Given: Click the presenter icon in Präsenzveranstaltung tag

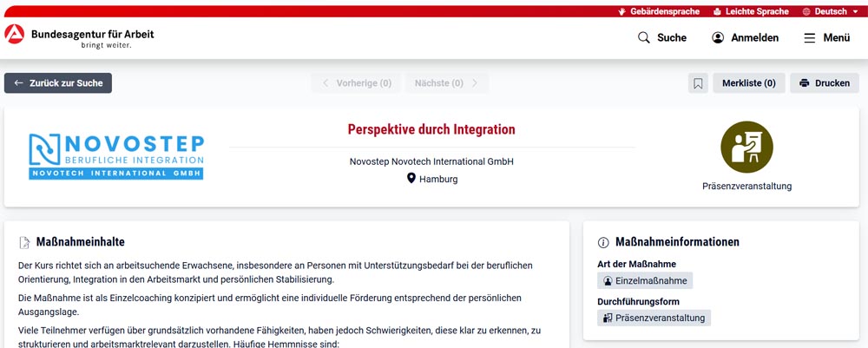Looking at the screenshot, I should point(608,318).
